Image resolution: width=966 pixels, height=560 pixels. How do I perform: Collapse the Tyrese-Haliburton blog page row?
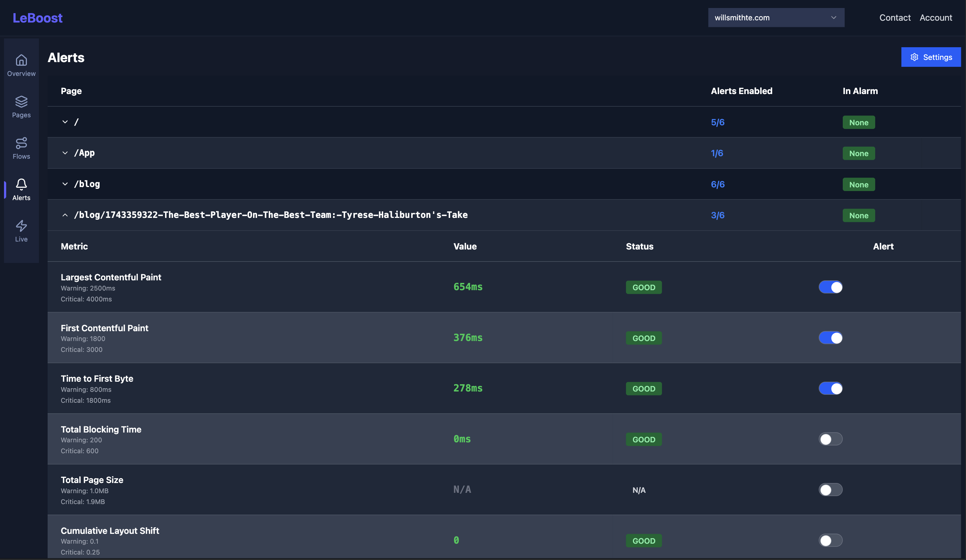tap(65, 215)
